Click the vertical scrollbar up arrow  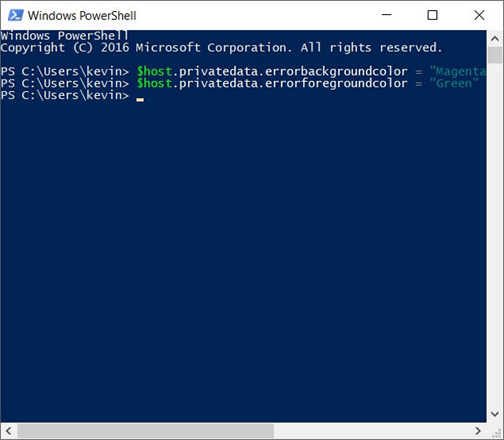click(x=495, y=38)
